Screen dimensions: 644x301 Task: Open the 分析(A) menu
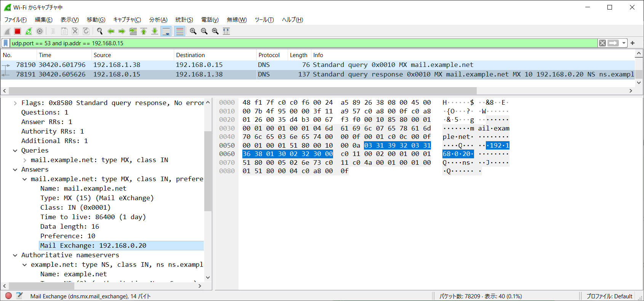click(158, 20)
